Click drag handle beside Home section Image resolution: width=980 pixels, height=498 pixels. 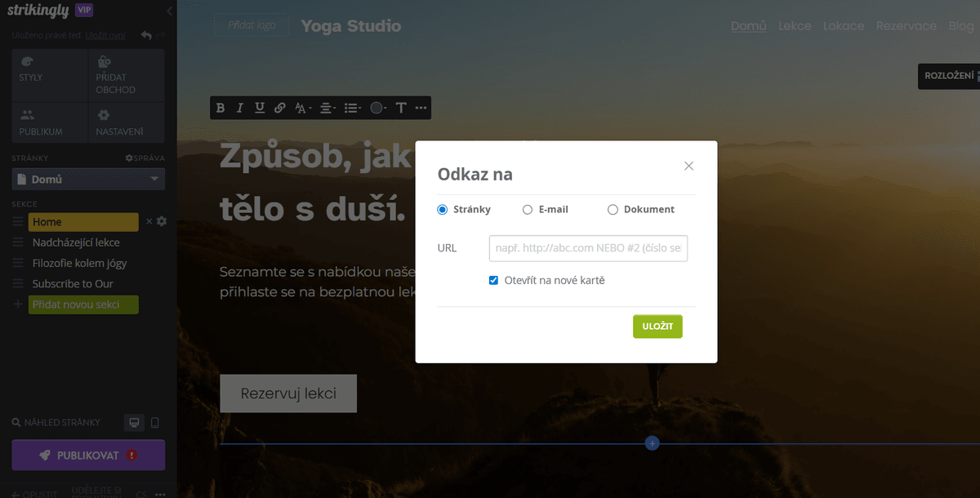[x=18, y=222]
